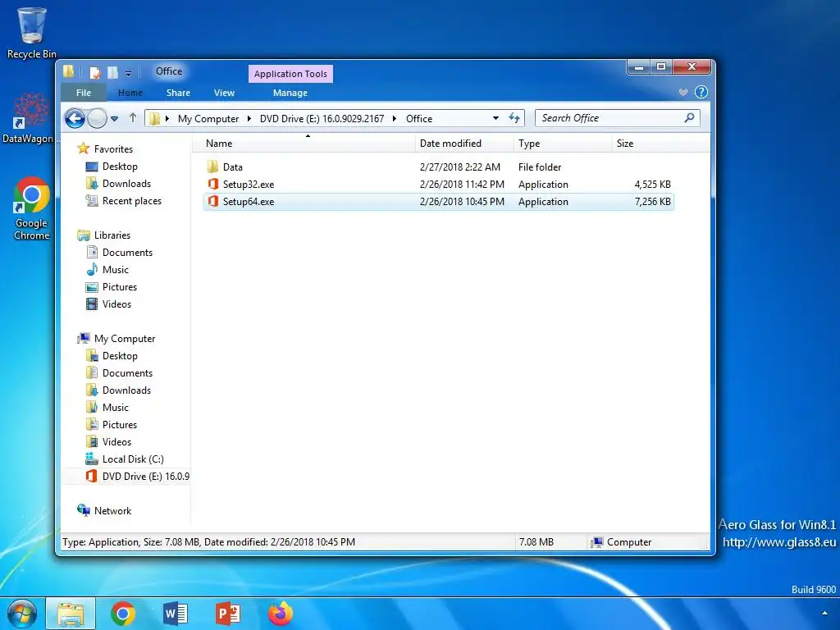Switch to the Home ribbon tab
The width and height of the screenshot is (840, 630).
pyautogui.click(x=130, y=93)
